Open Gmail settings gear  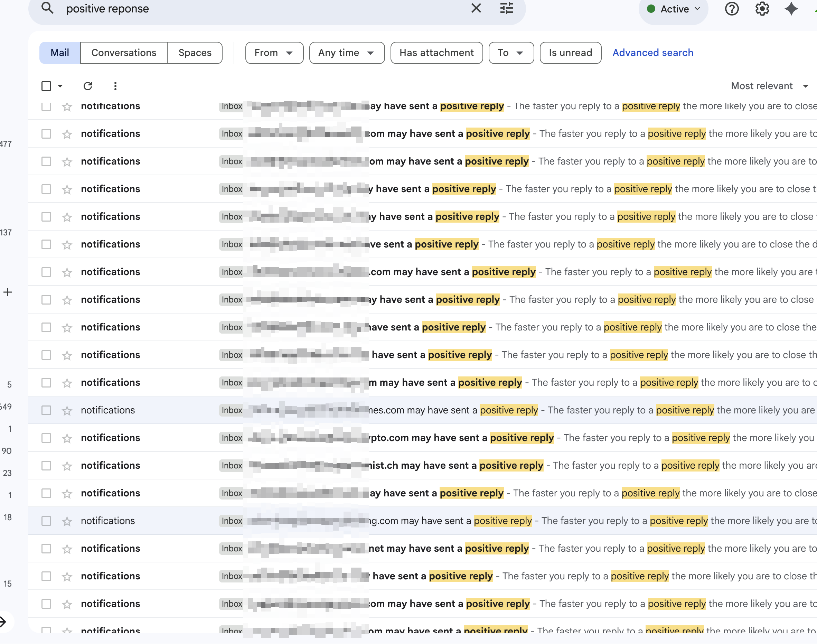(762, 9)
